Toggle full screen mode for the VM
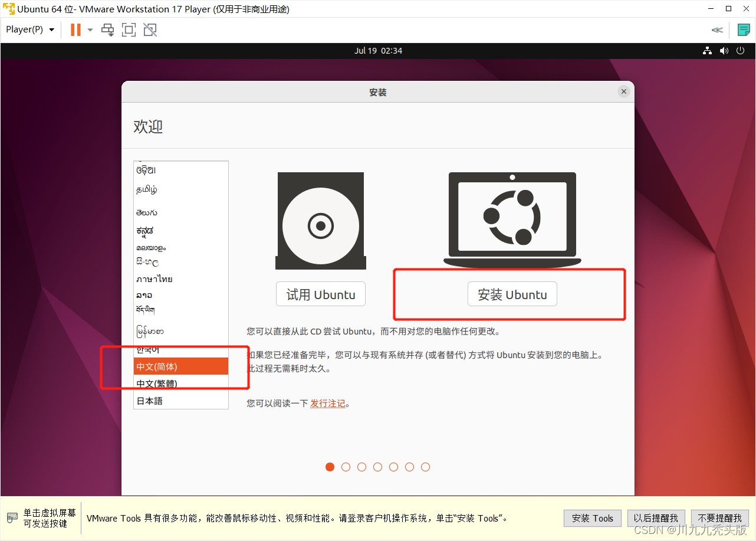This screenshot has width=756, height=541. pyautogui.click(x=129, y=29)
